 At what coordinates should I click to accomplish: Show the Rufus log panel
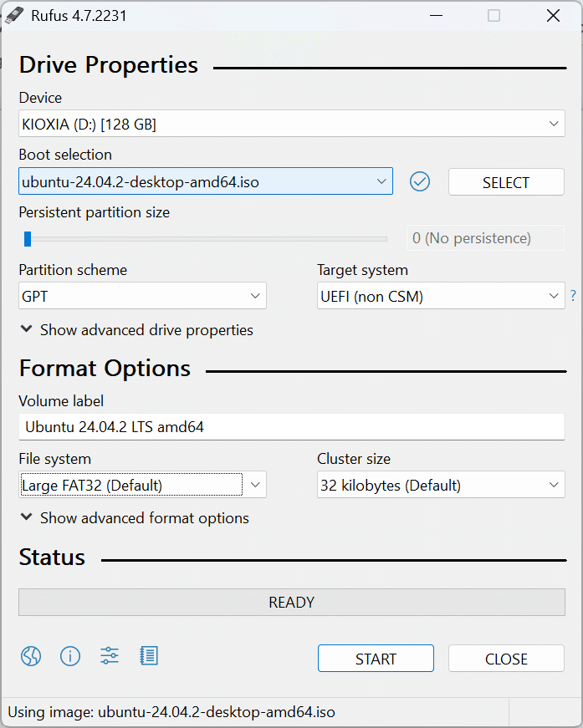(149, 656)
